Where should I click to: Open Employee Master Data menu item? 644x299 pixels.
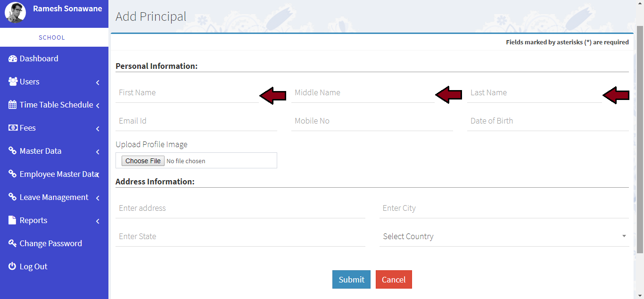pyautogui.click(x=58, y=174)
